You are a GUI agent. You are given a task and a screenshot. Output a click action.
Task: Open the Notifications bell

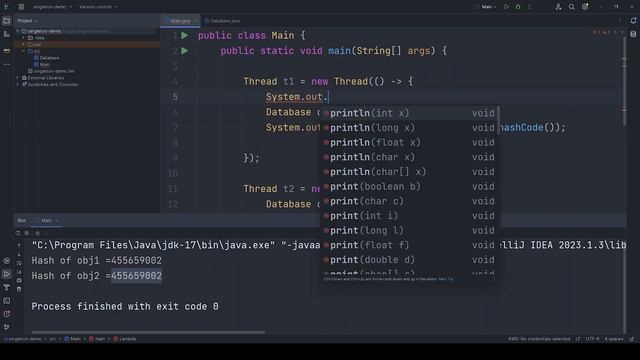pos(633,20)
